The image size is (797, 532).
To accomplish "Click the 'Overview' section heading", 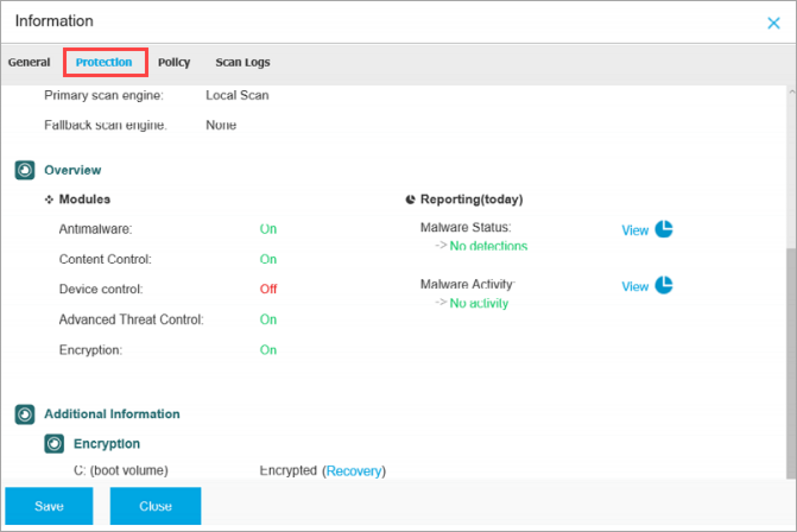I will coord(73,170).
